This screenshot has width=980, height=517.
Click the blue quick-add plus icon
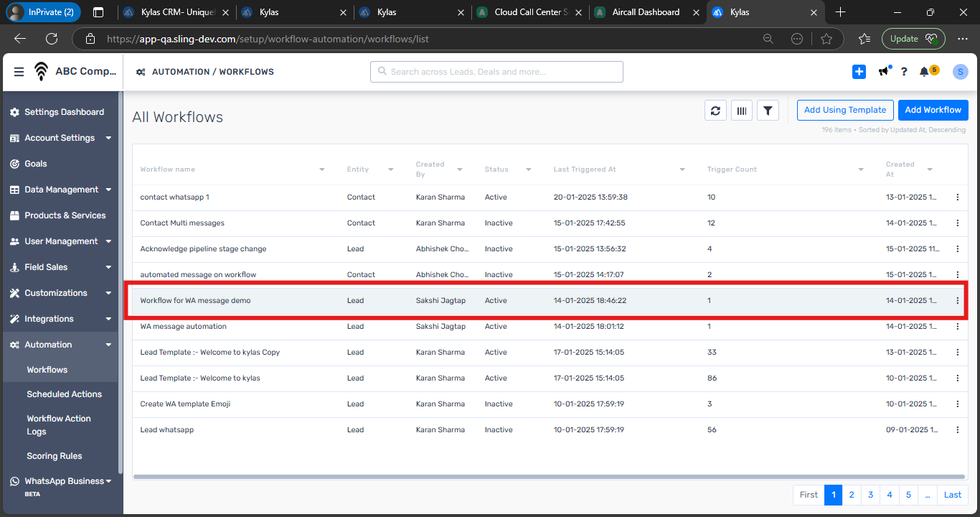[x=859, y=72]
